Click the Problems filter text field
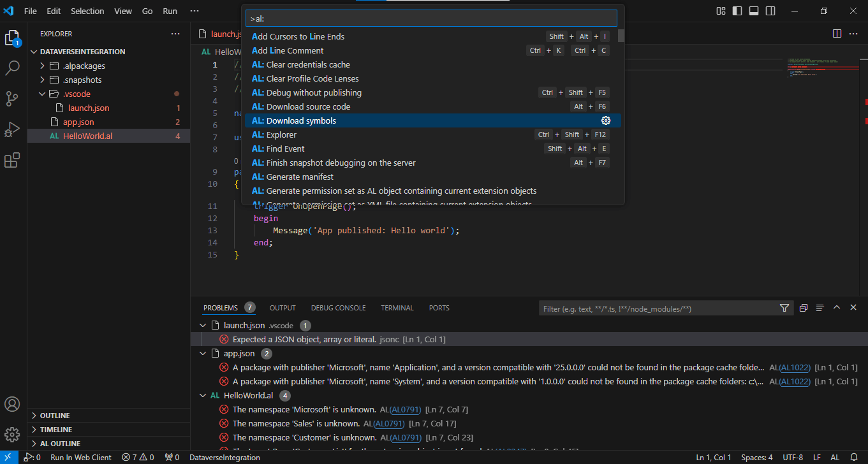The image size is (868, 464). click(657, 308)
